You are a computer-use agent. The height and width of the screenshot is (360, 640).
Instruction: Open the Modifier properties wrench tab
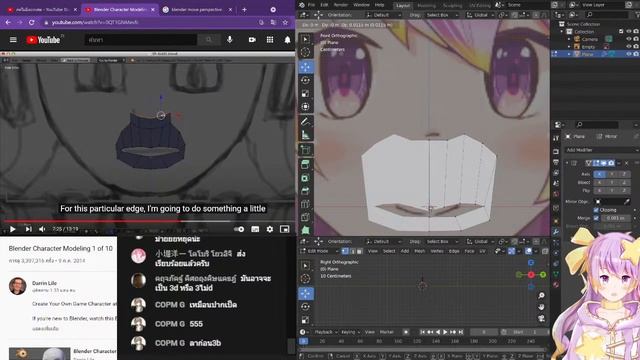click(556, 232)
